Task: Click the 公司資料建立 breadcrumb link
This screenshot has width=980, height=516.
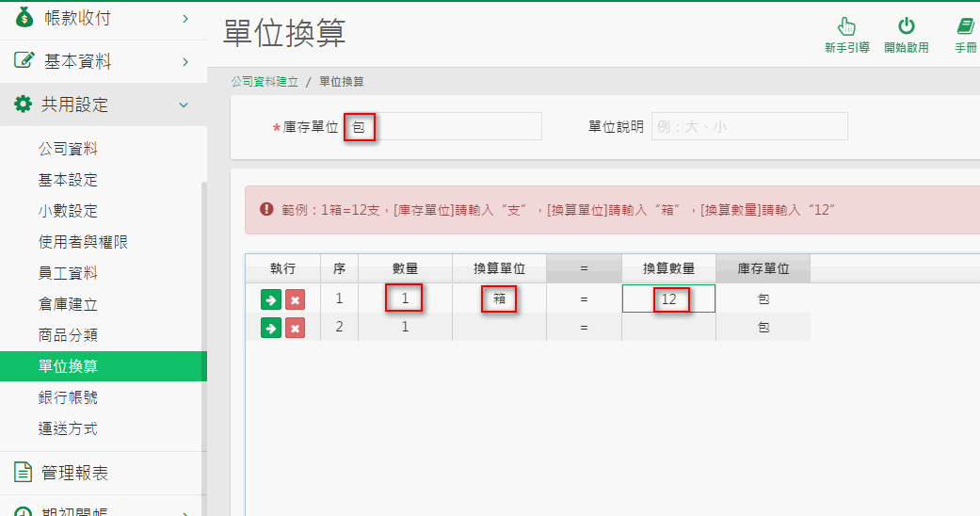Action: coord(265,82)
